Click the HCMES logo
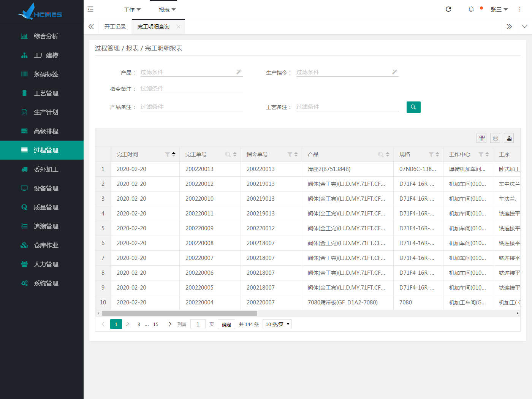Image resolution: width=532 pixels, height=399 pixels. (40, 12)
